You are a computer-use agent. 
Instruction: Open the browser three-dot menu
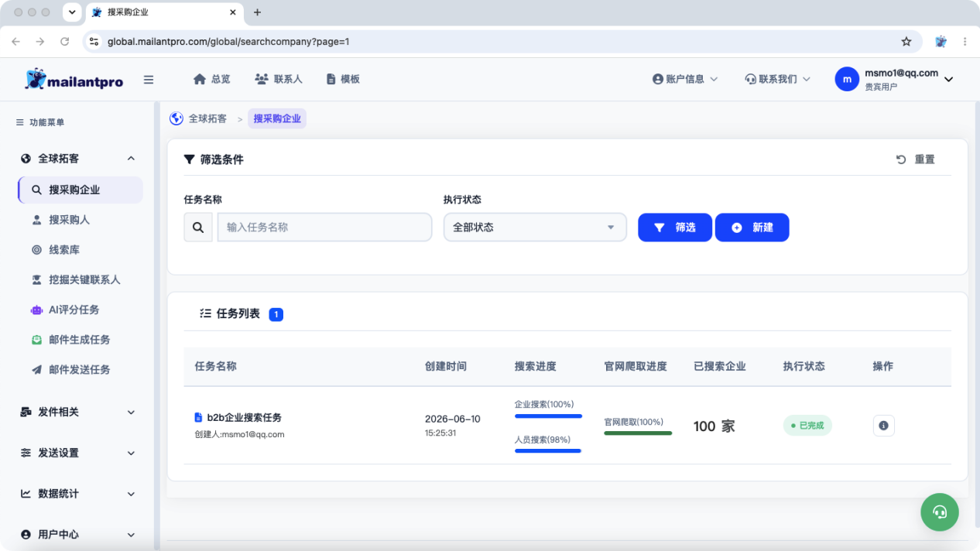pyautogui.click(x=965, y=42)
